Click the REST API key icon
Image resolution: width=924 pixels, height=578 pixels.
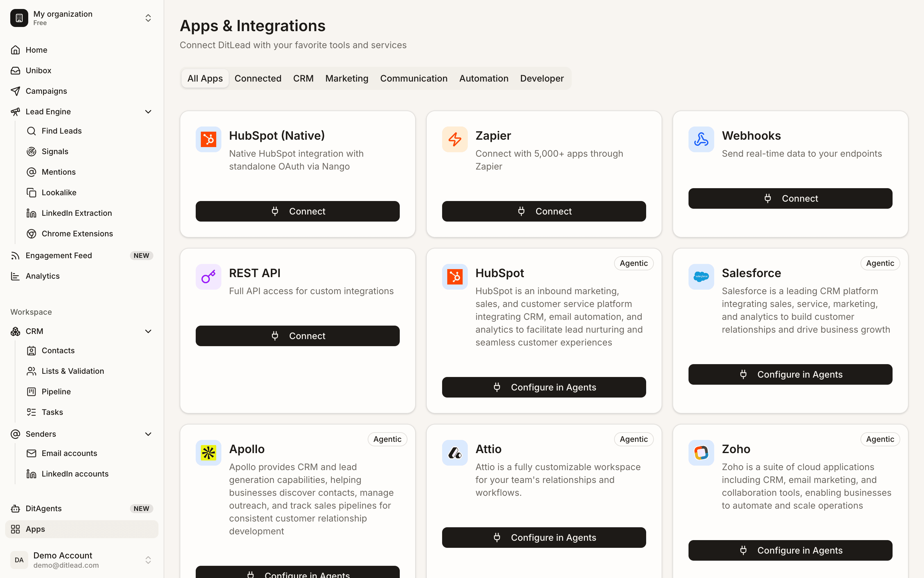pos(209,277)
